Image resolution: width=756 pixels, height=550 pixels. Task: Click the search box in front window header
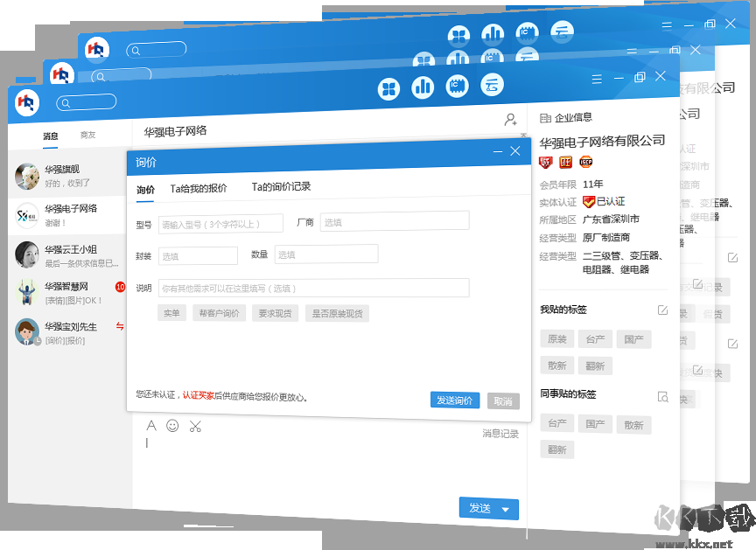click(x=87, y=102)
